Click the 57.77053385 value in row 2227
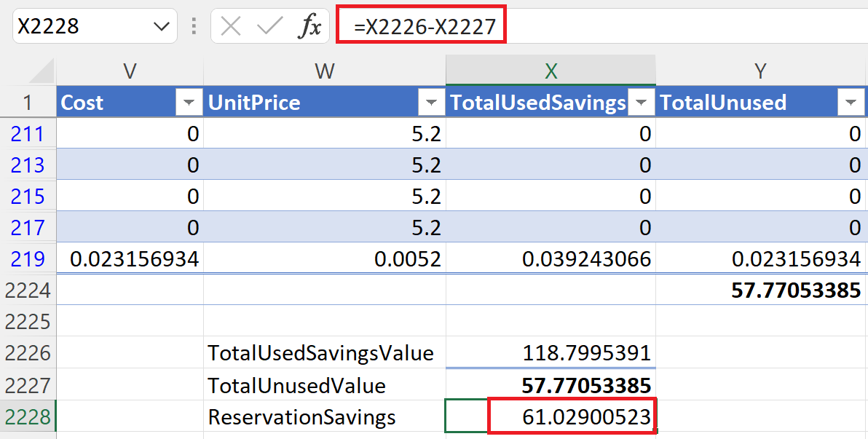 point(551,384)
